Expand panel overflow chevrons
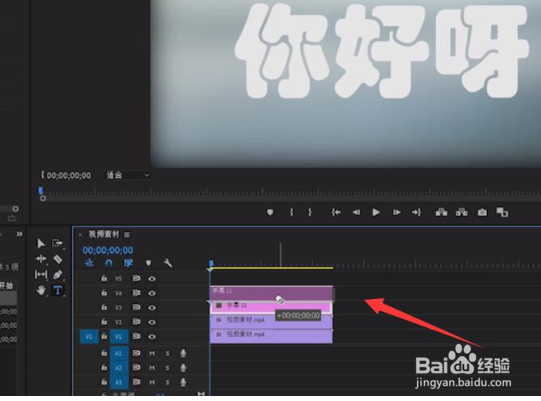Image resolution: width=541 pixels, height=401 pixels. [x=19, y=234]
